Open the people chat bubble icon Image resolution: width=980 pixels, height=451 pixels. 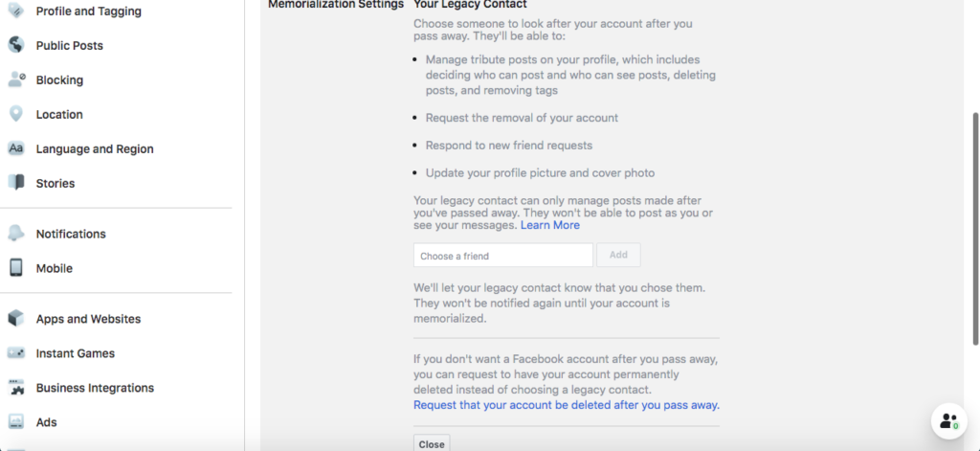tap(948, 421)
